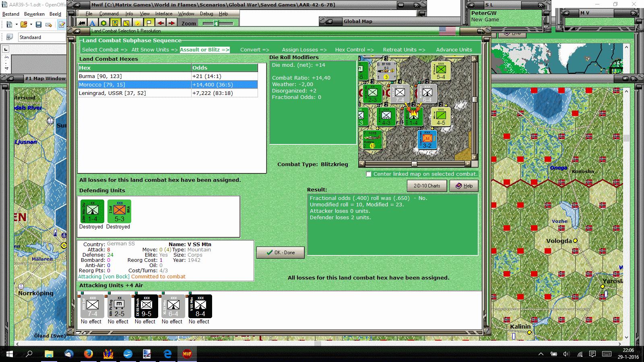Open the Command menu

click(109, 14)
